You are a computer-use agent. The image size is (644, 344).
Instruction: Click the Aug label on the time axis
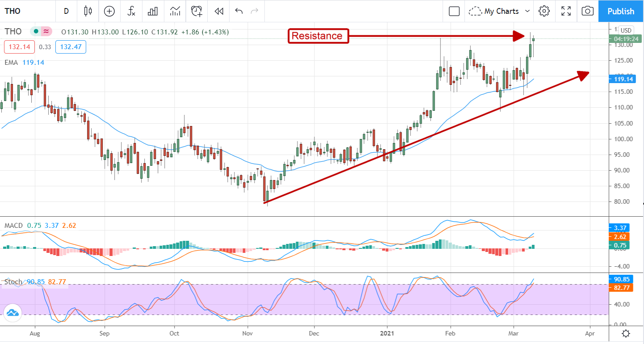click(35, 333)
